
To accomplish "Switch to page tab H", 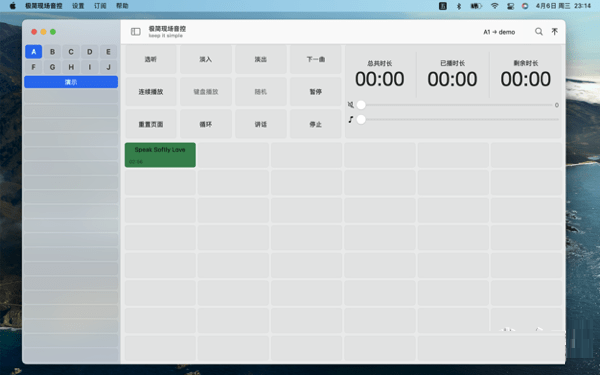I will [71, 67].
